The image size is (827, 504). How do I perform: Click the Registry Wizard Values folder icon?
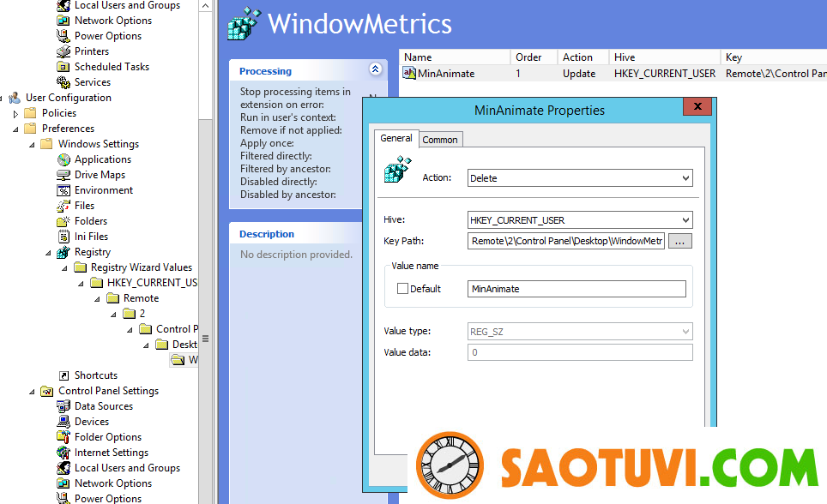click(80, 267)
